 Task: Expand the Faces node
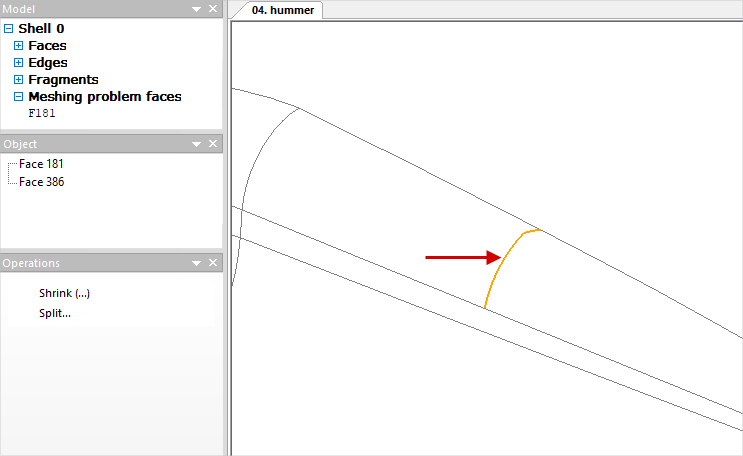pyautogui.click(x=18, y=46)
